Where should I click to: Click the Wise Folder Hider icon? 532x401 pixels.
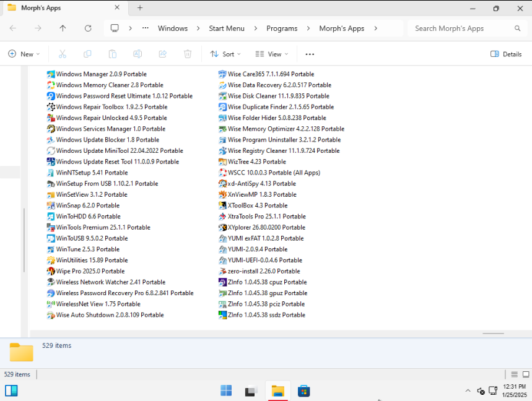(x=222, y=118)
